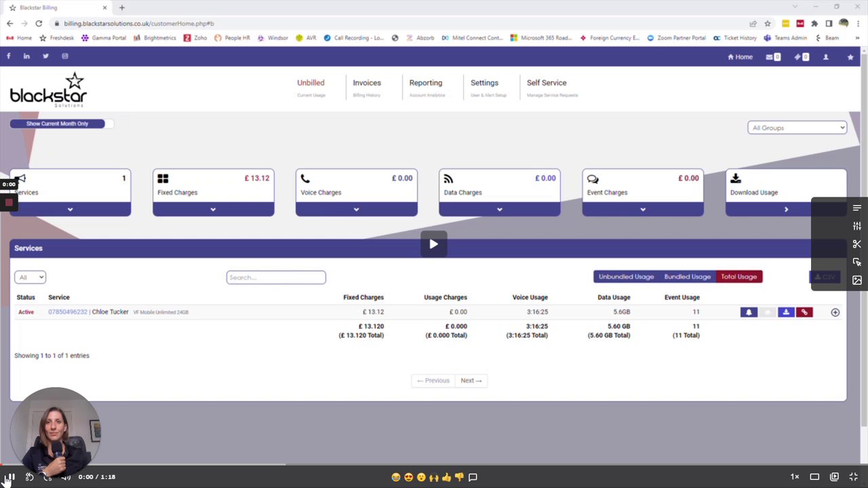Click the image icon on right panel
The width and height of the screenshot is (868, 488).
click(x=857, y=280)
